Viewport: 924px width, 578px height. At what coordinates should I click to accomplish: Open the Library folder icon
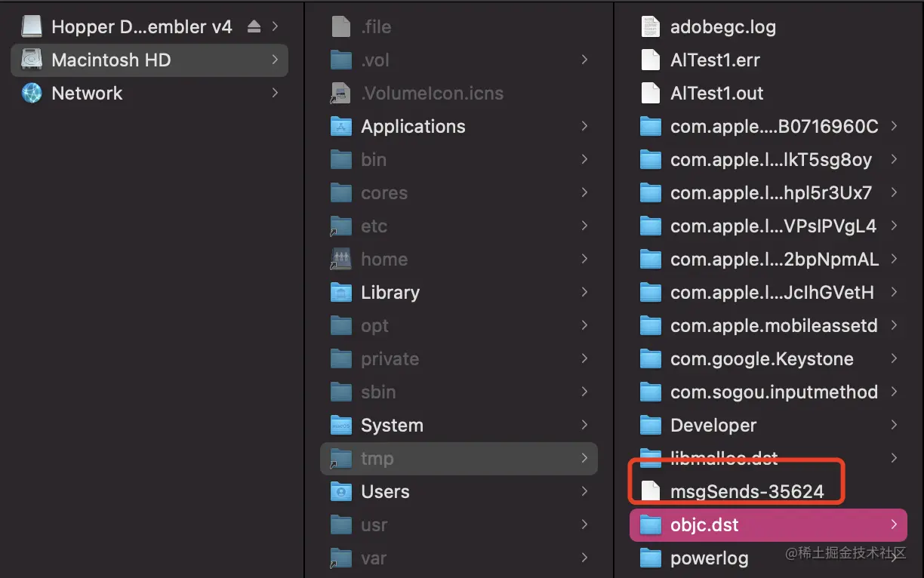[x=341, y=292]
